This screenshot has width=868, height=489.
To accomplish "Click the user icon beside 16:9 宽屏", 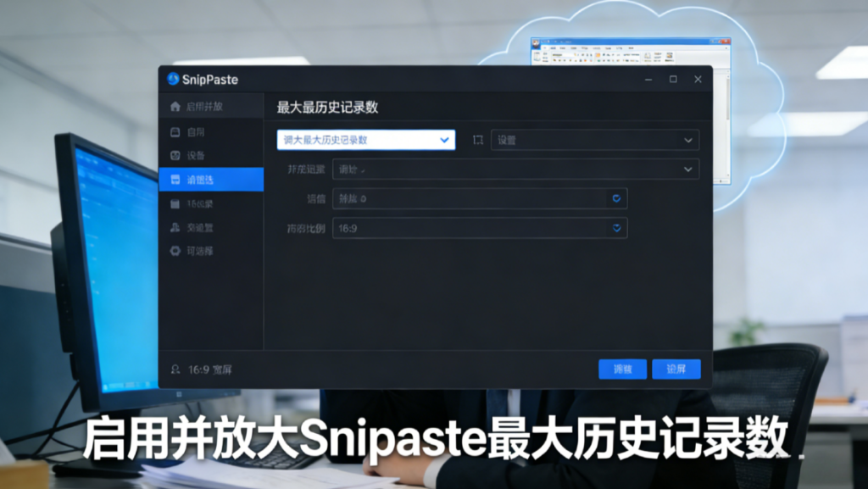I will tap(175, 370).
